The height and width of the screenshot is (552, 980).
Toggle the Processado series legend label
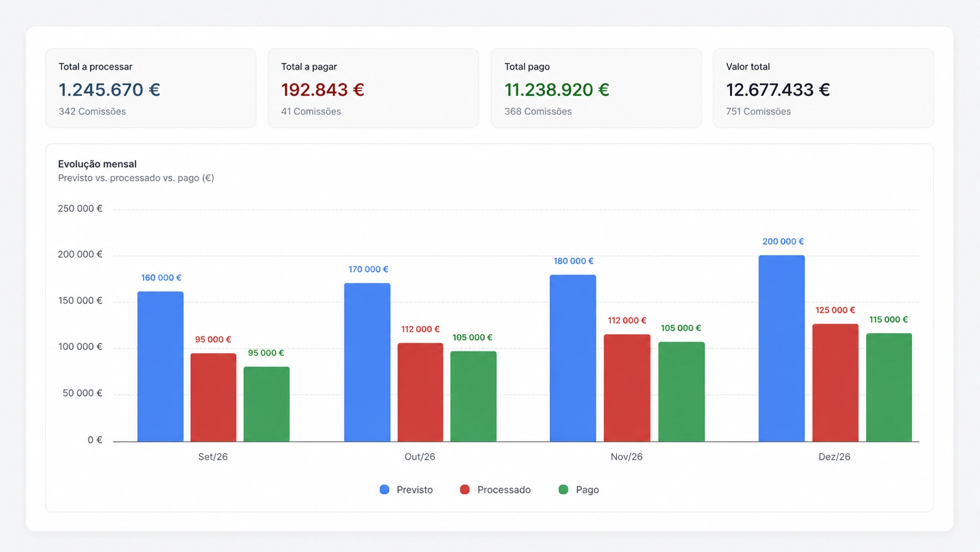(x=504, y=490)
